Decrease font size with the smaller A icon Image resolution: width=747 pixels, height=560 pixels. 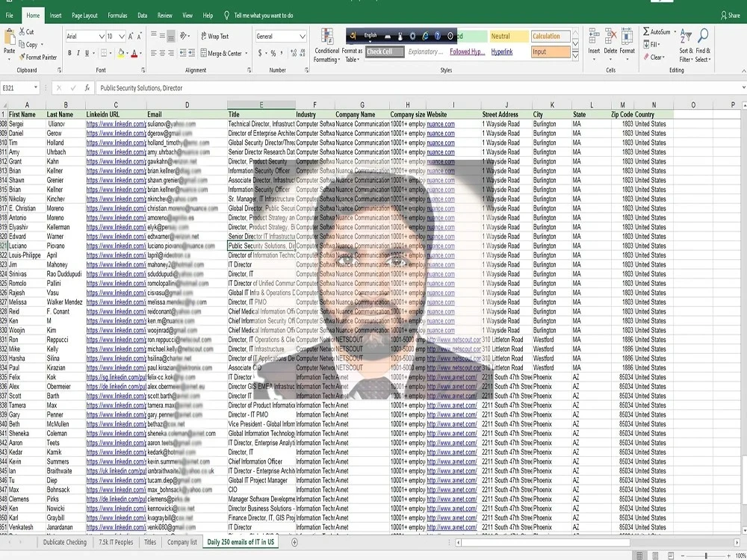coord(139,36)
